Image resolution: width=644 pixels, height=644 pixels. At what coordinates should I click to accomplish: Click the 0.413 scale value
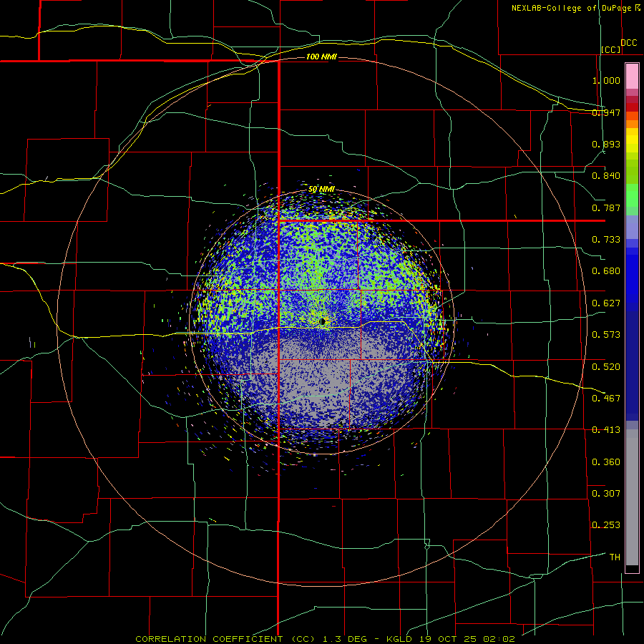(x=606, y=430)
